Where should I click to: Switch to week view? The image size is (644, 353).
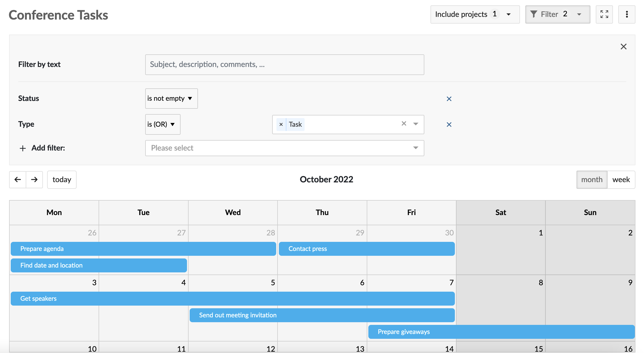point(621,179)
